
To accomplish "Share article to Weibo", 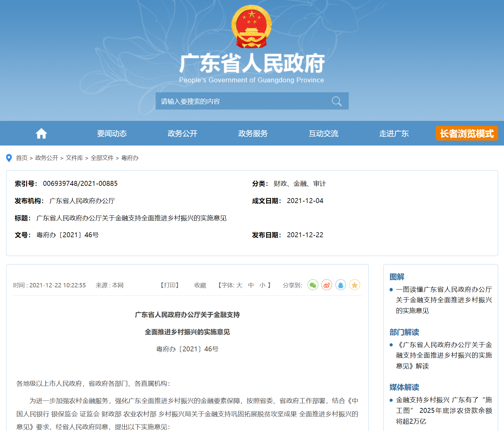I will 327,285.
